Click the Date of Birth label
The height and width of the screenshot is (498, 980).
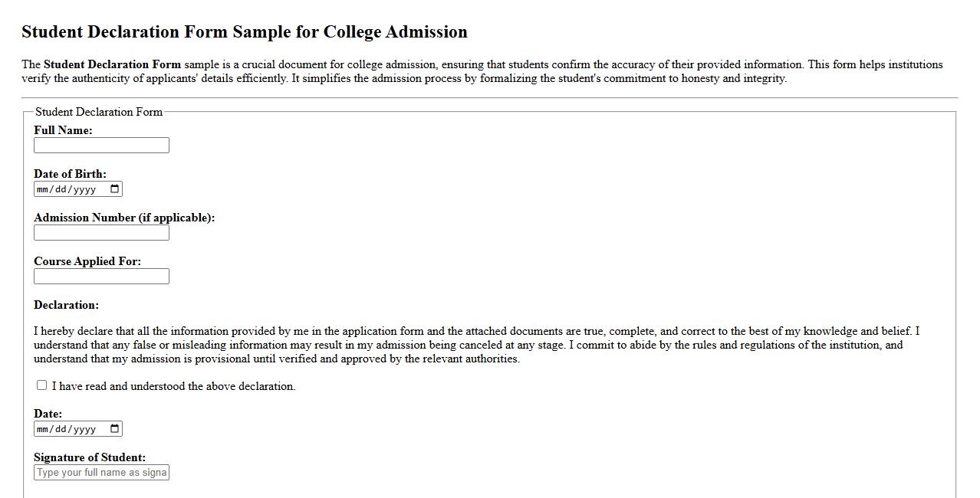coord(71,174)
